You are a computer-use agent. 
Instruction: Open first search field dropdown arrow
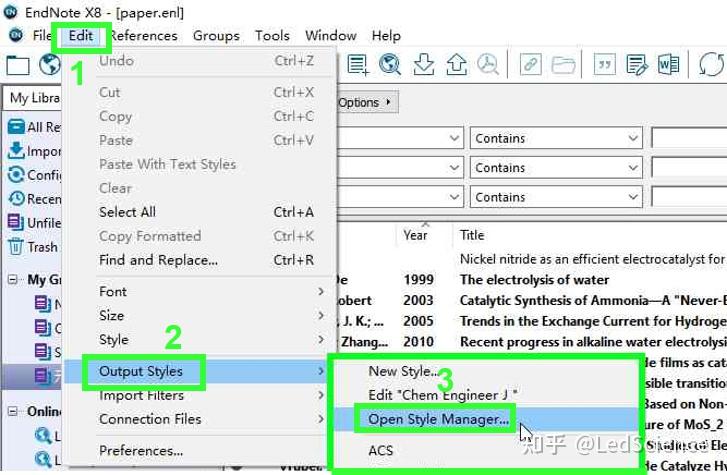[x=454, y=138]
